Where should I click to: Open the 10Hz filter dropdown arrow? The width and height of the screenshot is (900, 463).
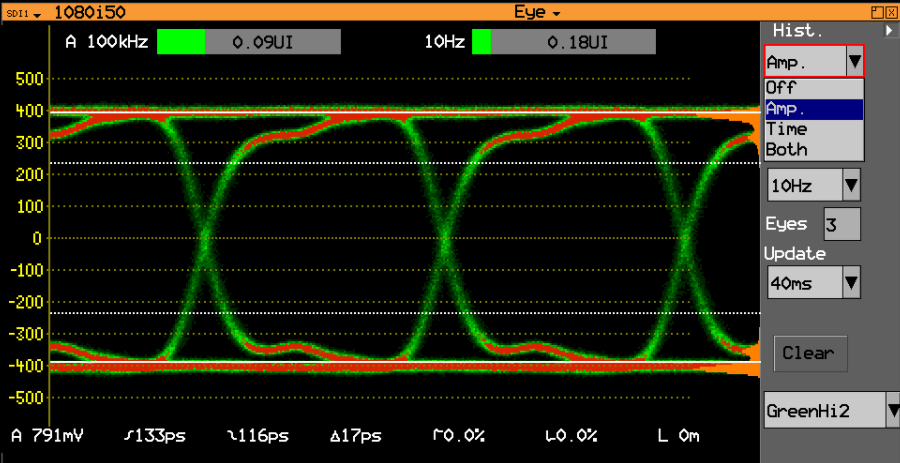(x=851, y=185)
